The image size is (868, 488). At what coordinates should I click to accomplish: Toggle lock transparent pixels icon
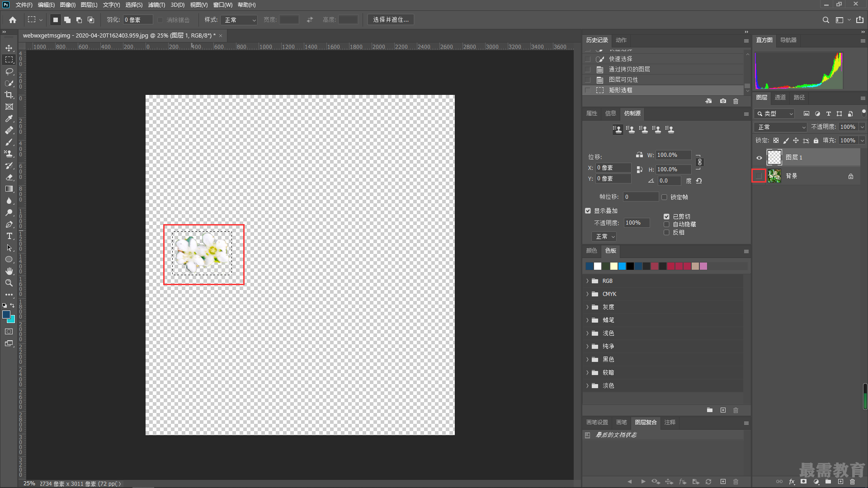click(x=776, y=141)
